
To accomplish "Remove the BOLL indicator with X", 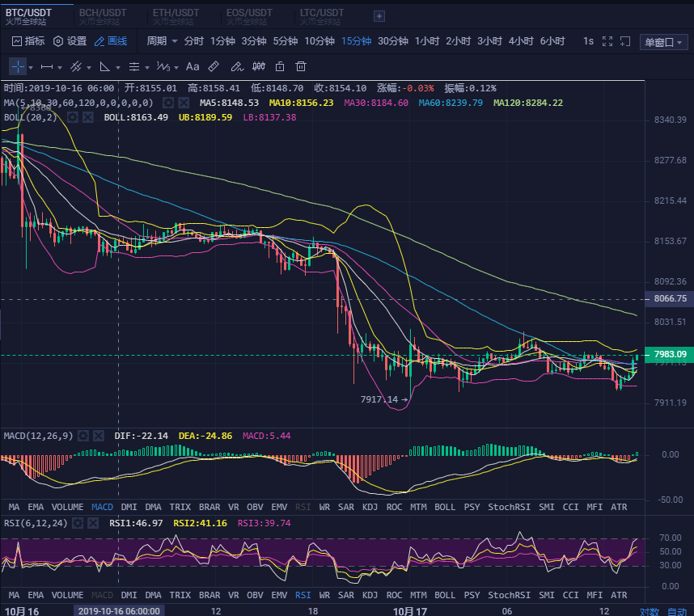I will (88, 117).
